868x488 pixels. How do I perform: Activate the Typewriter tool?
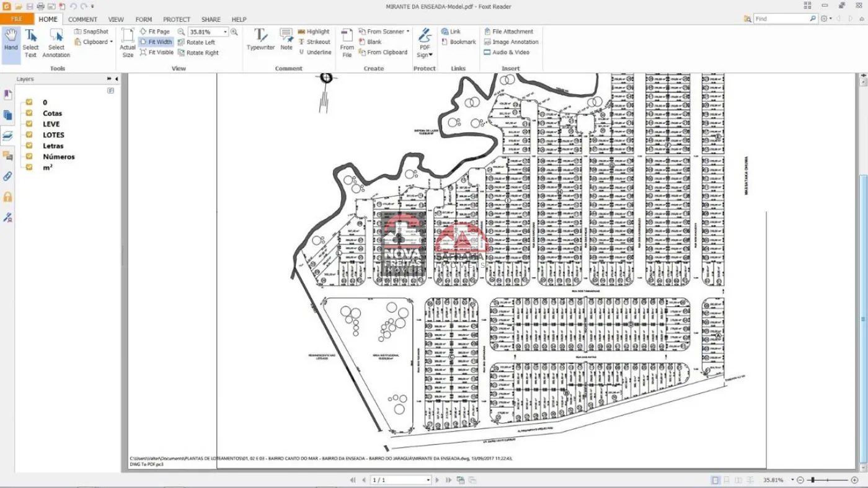(x=260, y=40)
